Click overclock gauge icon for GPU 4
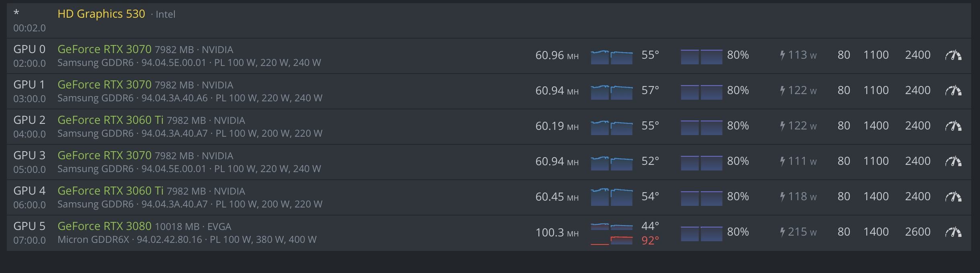Viewport: 980px width, 273px height. click(x=953, y=197)
